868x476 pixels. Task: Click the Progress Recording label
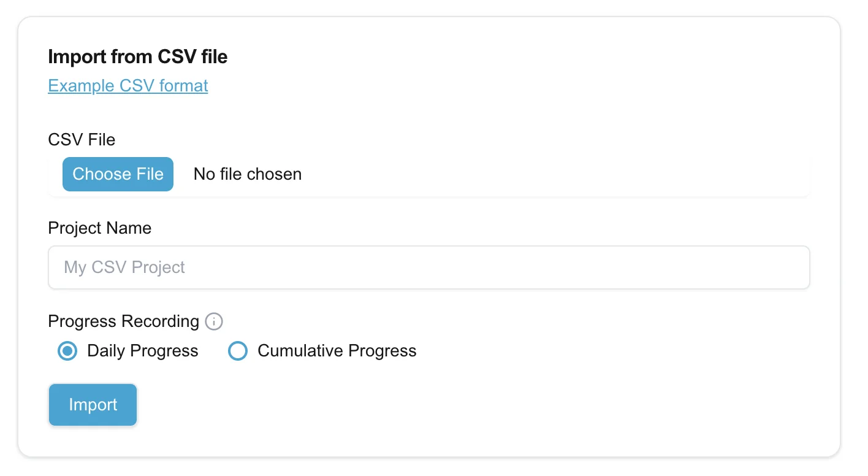[123, 321]
